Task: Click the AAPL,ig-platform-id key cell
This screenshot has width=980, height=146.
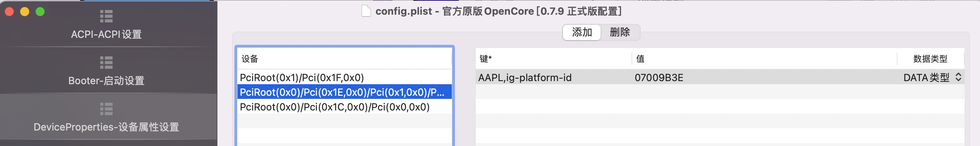Action: tap(554, 78)
